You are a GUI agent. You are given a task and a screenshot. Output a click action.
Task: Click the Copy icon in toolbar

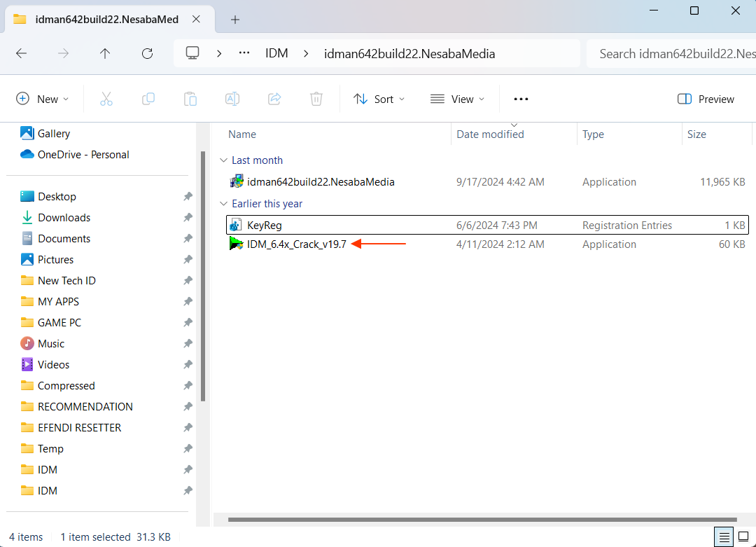pyautogui.click(x=148, y=99)
